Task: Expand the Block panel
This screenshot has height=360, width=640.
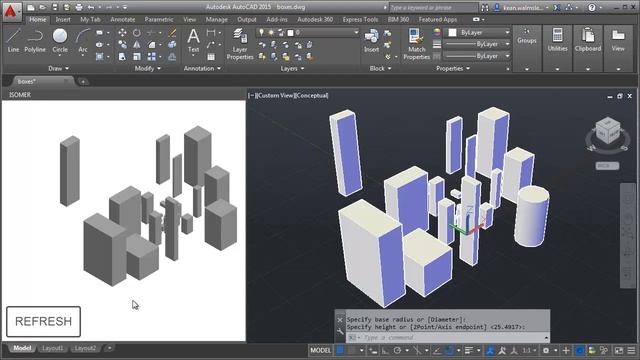Action: click(380, 69)
